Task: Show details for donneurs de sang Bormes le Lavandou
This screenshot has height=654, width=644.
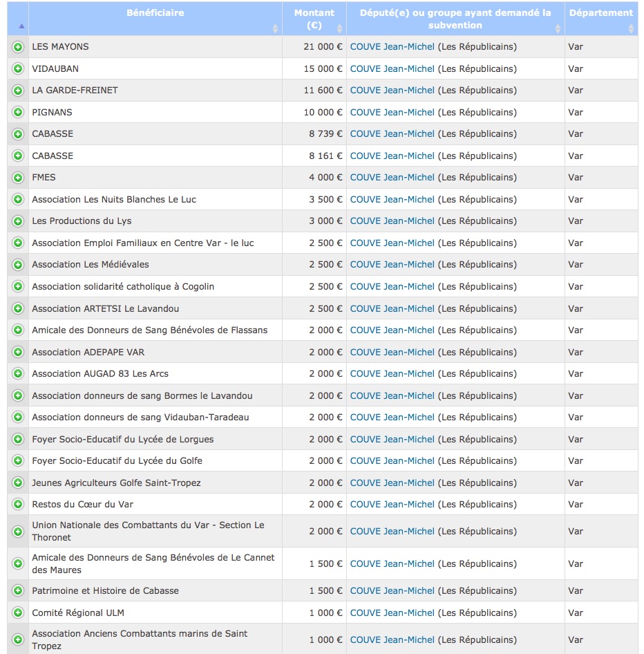Action: (x=18, y=395)
